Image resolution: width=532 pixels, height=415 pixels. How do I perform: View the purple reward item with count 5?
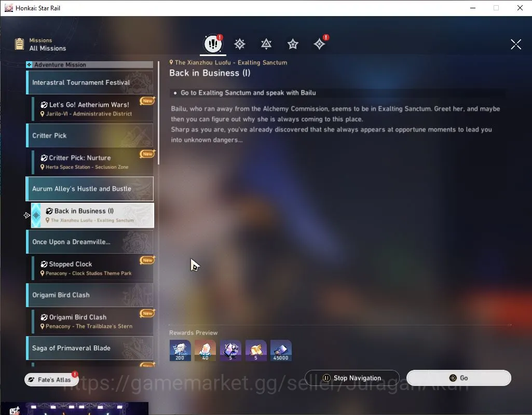(231, 351)
